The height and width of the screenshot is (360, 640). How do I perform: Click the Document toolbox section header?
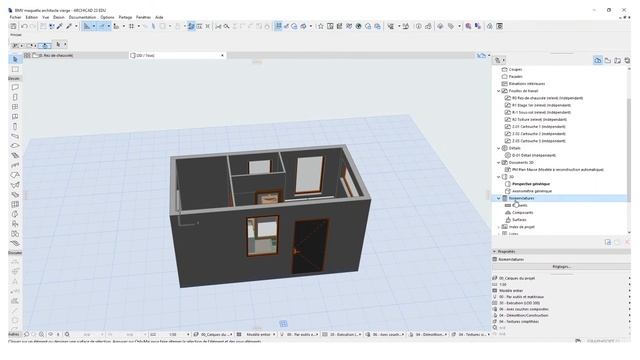[15, 253]
